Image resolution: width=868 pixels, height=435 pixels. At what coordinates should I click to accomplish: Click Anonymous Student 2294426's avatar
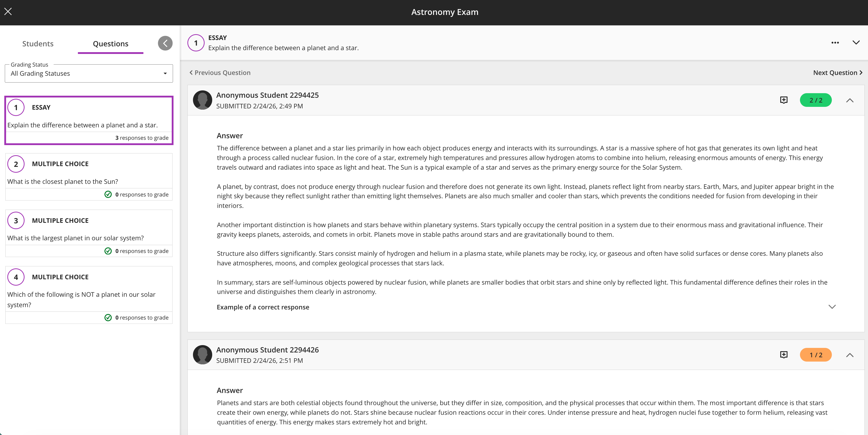tap(203, 355)
